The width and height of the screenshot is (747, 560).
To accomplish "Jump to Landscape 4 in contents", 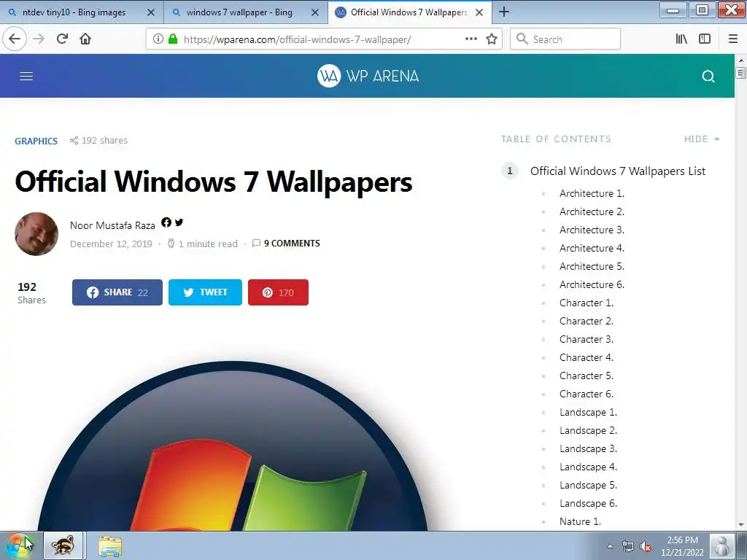I will [589, 467].
